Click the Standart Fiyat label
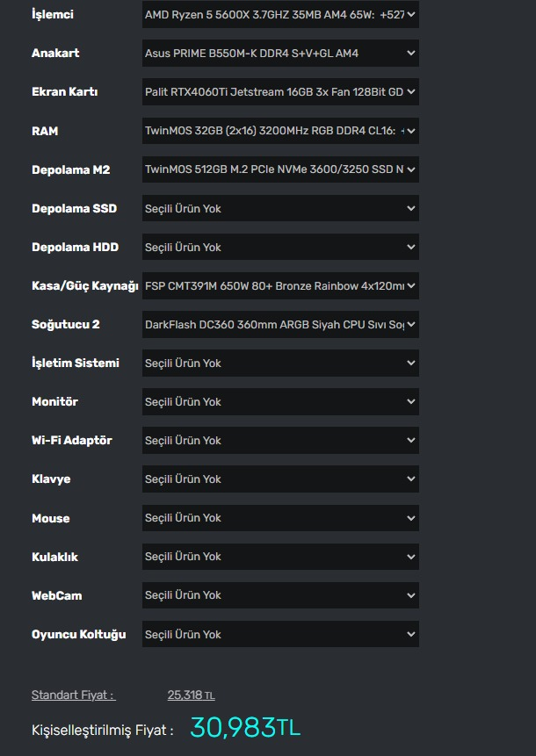 pyautogui.click(x=73, y=695)
